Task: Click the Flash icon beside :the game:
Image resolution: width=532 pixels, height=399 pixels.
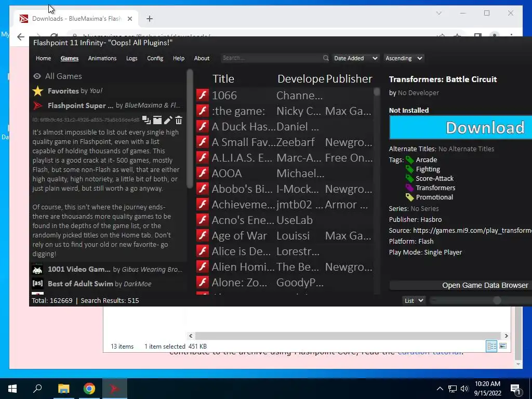Action: point(203,110)
